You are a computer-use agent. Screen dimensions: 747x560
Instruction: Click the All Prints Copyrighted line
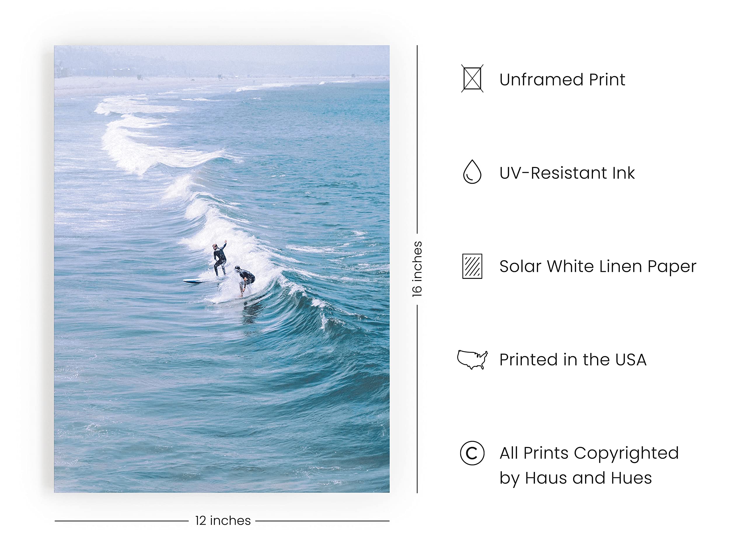(x=589, y=453)
